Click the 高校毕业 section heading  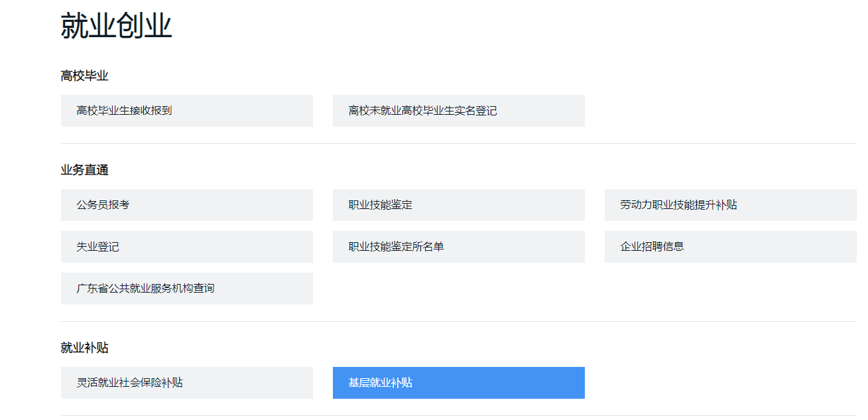coord(84,76)
